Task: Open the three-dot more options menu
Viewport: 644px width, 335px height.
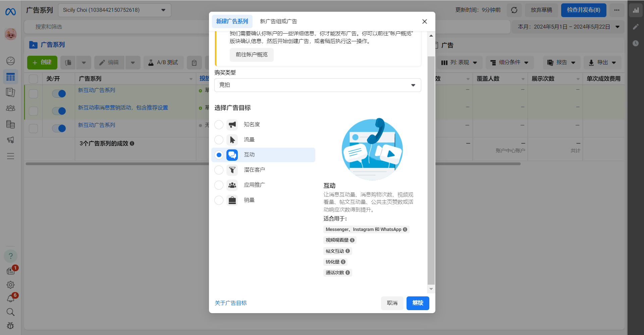Action: coord(616,10)
